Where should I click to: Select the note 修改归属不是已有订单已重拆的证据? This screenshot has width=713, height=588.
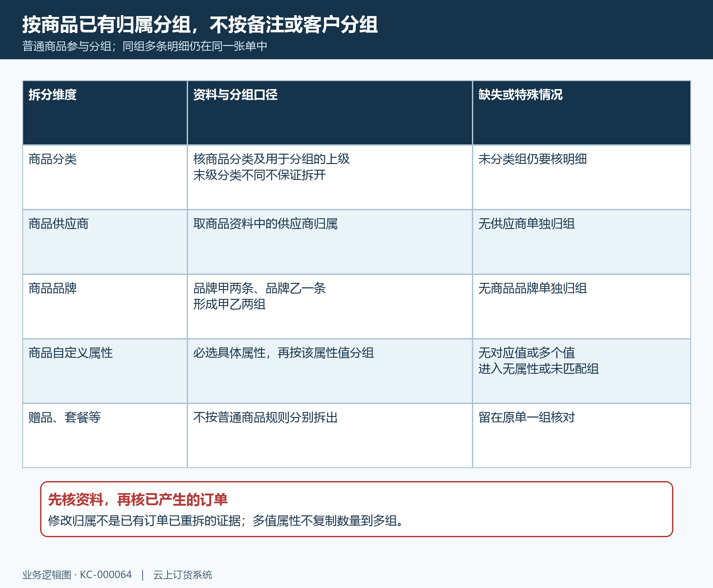tap(144, 520)
